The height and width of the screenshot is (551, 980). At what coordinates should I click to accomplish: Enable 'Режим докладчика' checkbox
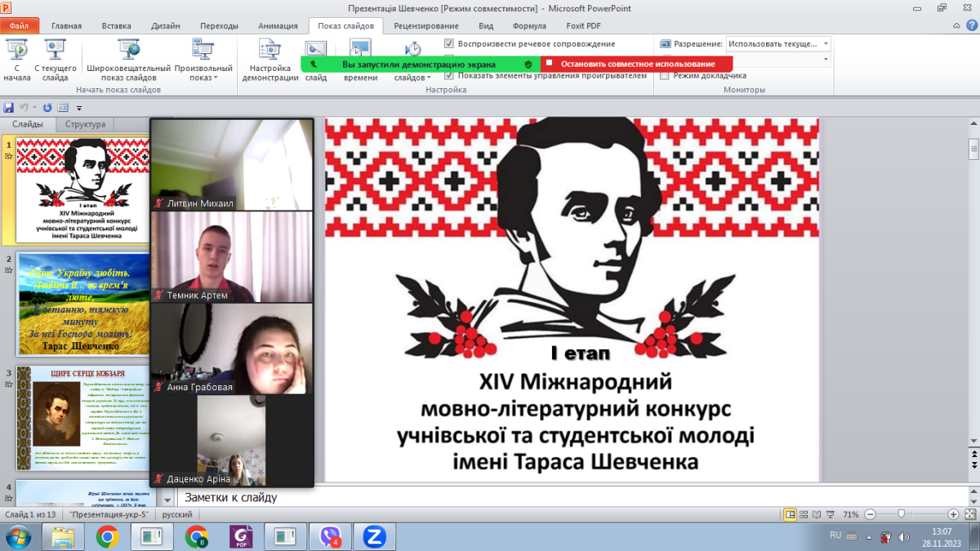click(665, 76)
